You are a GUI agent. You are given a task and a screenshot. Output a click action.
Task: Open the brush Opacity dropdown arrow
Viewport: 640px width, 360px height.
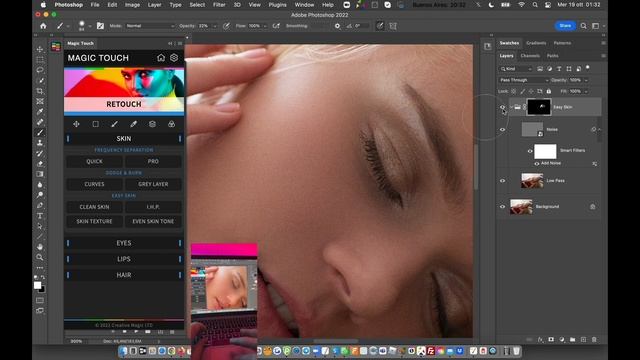215,26
